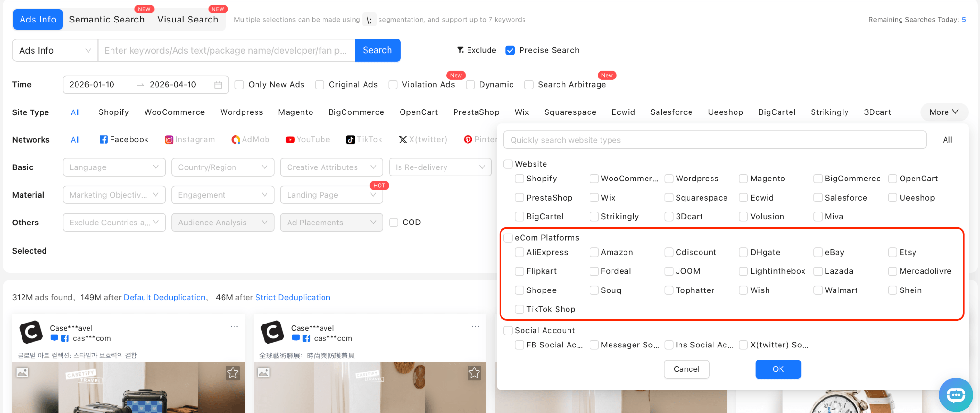Open more options on first Case***avel card
The height and width of the screenshot is (413, 980).
tap(234, 326)
